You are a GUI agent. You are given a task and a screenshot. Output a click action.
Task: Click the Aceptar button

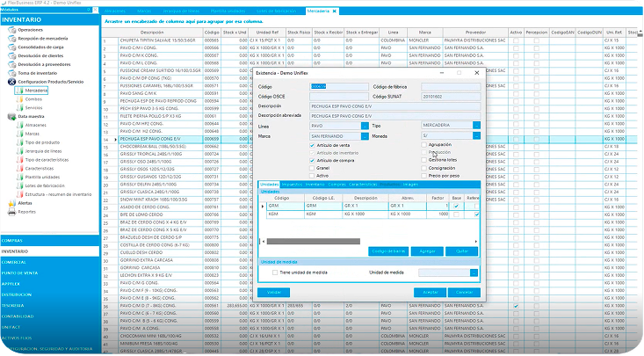coord(431,291)
